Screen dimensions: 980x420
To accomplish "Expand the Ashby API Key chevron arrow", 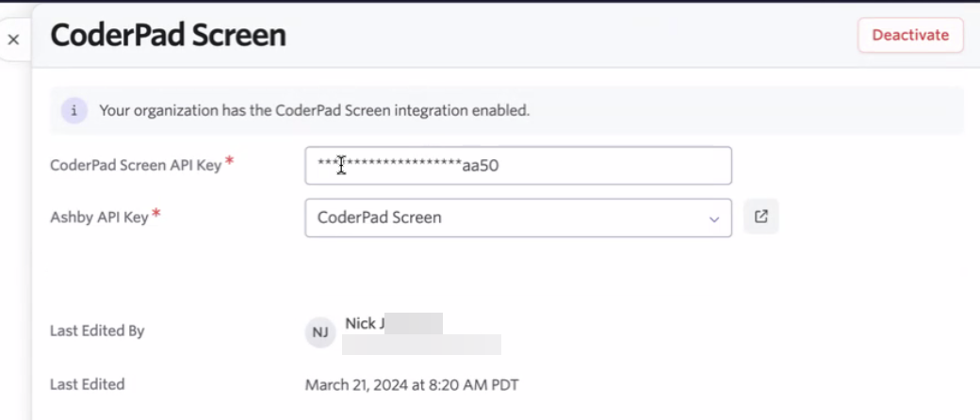I will coord(713,218).
